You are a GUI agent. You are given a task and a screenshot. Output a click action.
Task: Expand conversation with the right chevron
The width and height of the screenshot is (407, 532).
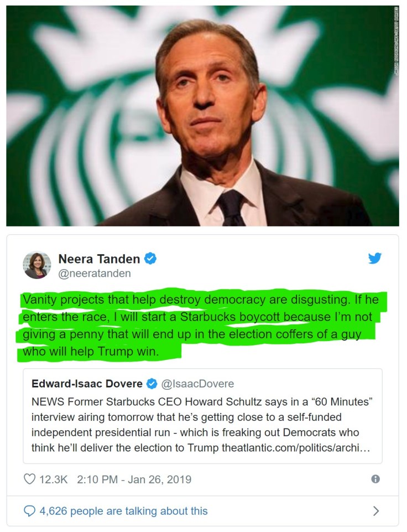[x=376, y=510]
